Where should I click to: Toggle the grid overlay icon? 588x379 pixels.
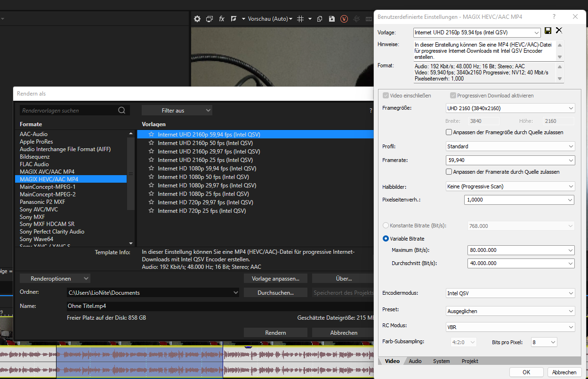(300, 19)
